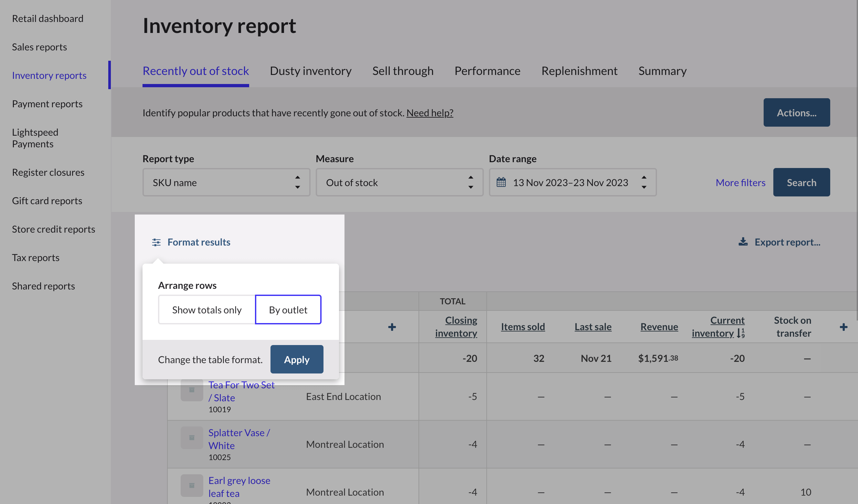This screenshot has height=504, width=858.
Task: Select Show totals only option
Action: click(x=207, y=310)
